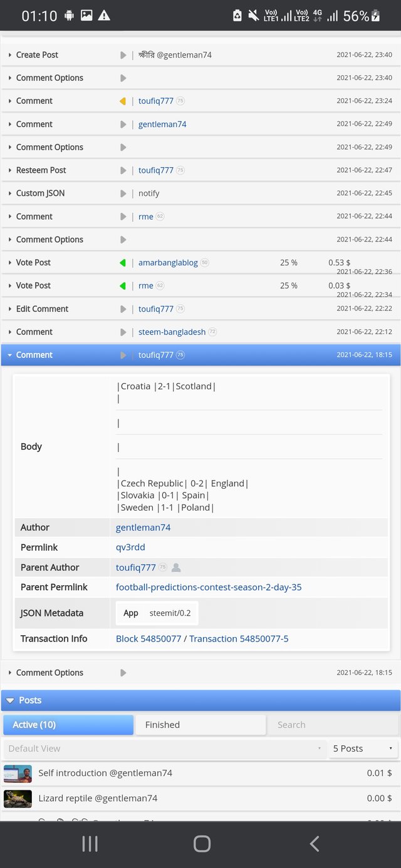401x868 pixels.
Task: Click the Self introduction @gentleman74 post title
Action: tap(105, 774)
